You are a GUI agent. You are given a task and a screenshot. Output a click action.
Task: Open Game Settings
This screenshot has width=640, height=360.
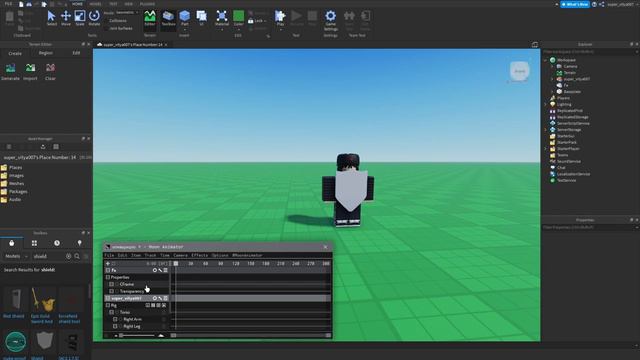[331, 20]
